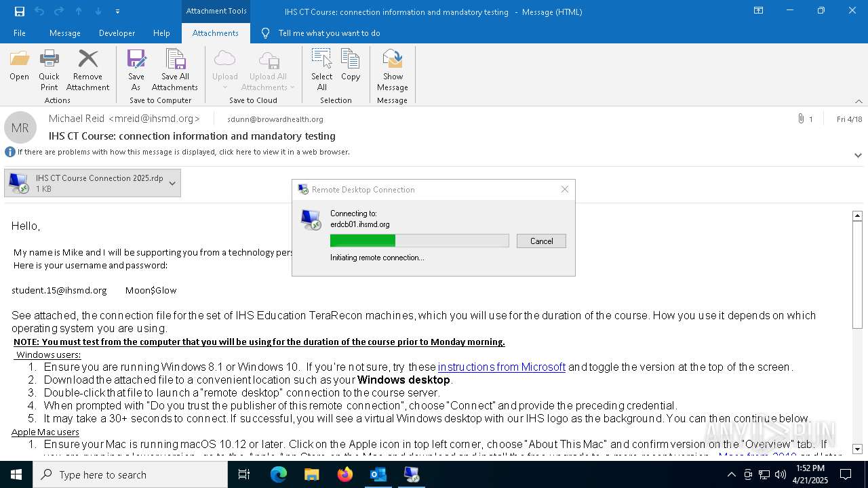Switch to the Message tab
This screenshot has width=868, height=488.
coord(65,33)
